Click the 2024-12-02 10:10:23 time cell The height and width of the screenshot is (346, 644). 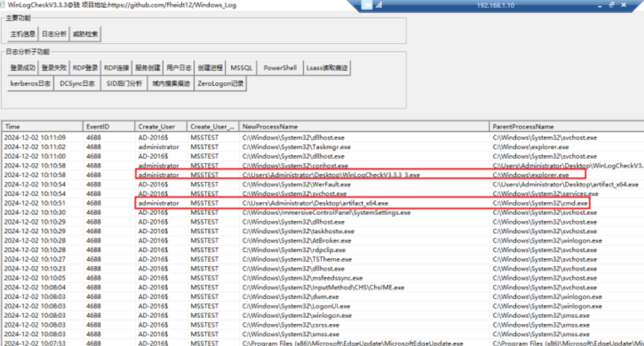pos(35,269)
